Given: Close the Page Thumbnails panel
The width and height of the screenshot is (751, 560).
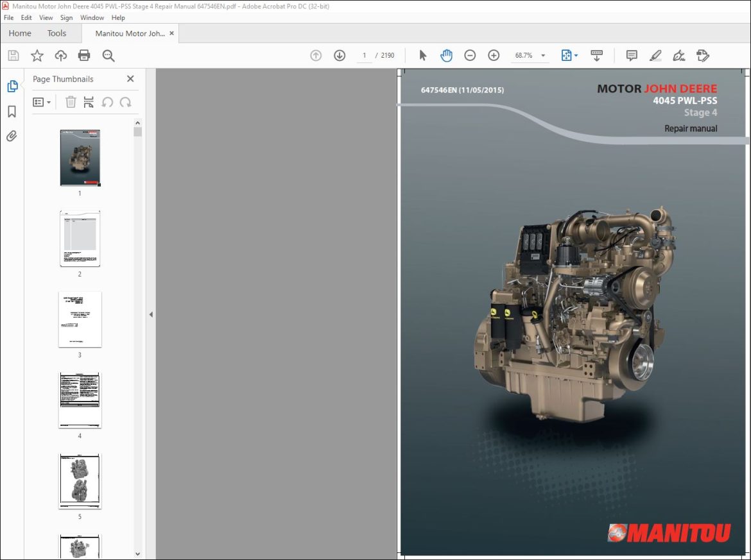Looking at the screenshot, I should click(130, 79).
